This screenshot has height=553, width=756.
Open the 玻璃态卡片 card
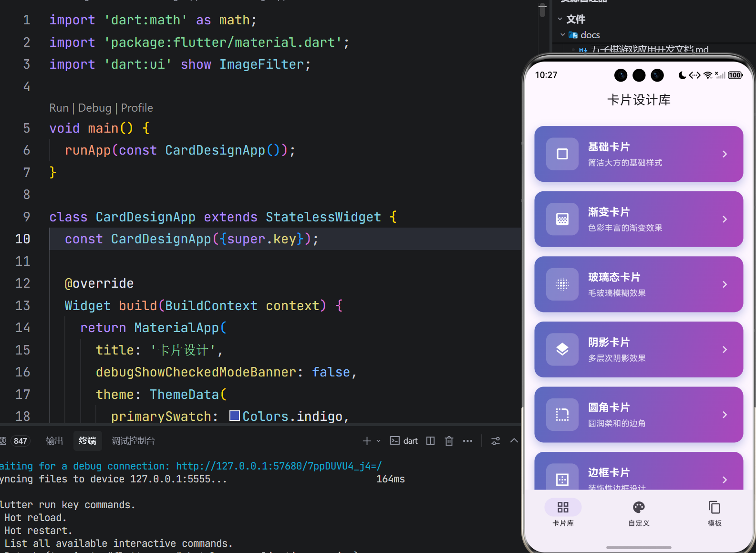pyautogui.click(x=639, y=284)
